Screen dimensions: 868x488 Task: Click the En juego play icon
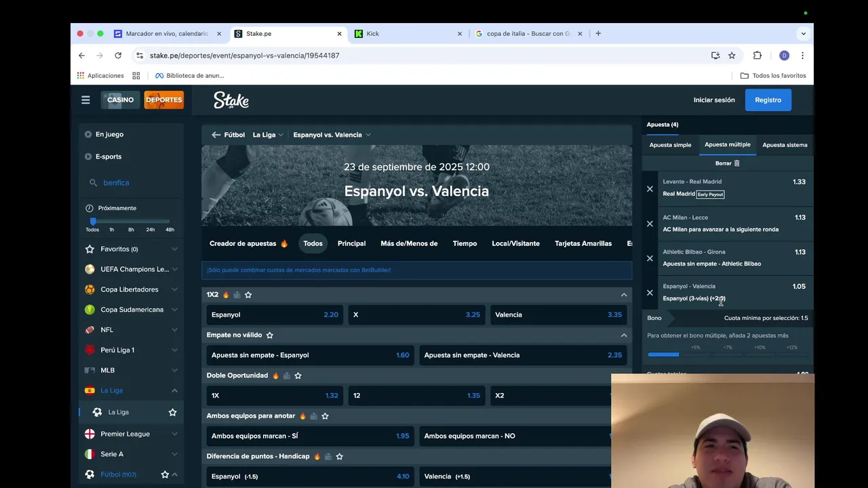coord(88,135)
